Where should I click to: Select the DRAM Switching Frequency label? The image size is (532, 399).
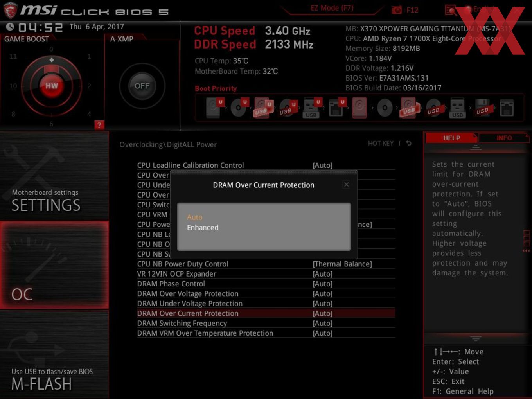(x=182, y=323)
